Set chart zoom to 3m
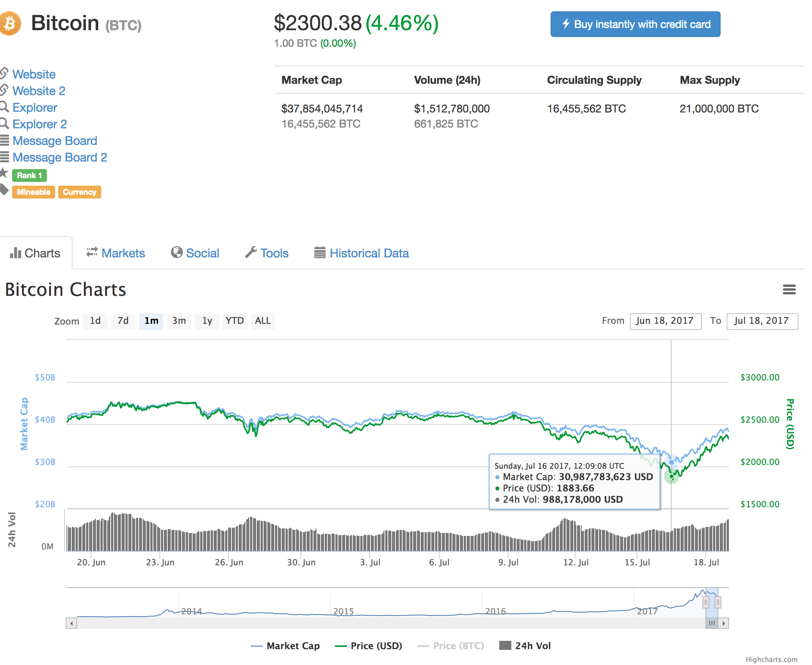 coord(179,321)
